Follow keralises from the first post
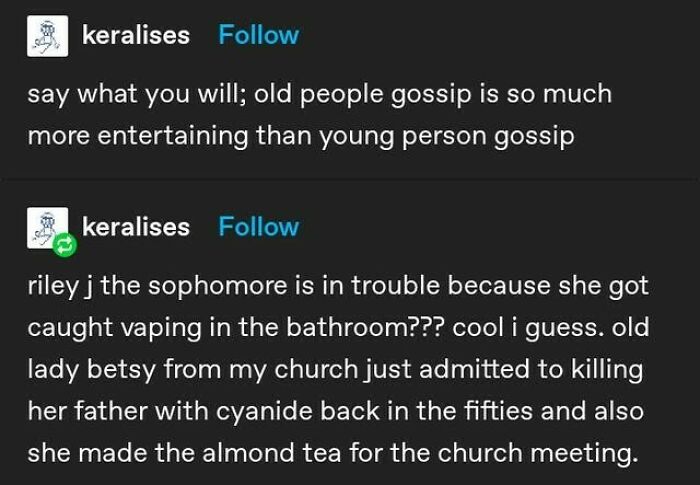 tap(258, 35)
